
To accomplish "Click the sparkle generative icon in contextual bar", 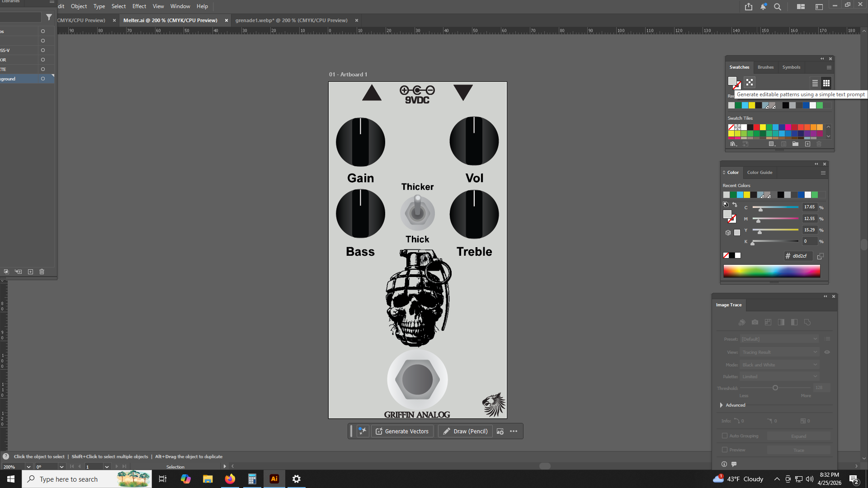I will coord(363,431).
